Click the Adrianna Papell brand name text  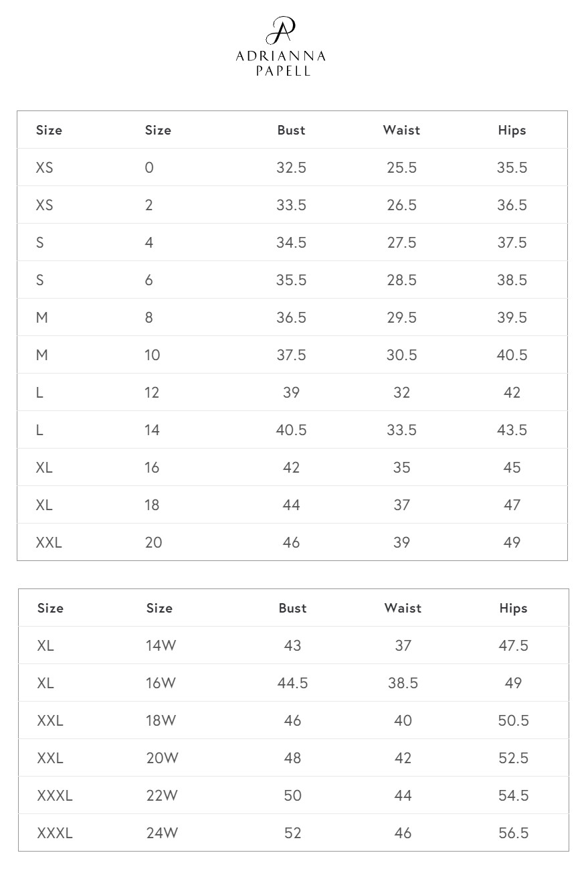click(281, 64)
